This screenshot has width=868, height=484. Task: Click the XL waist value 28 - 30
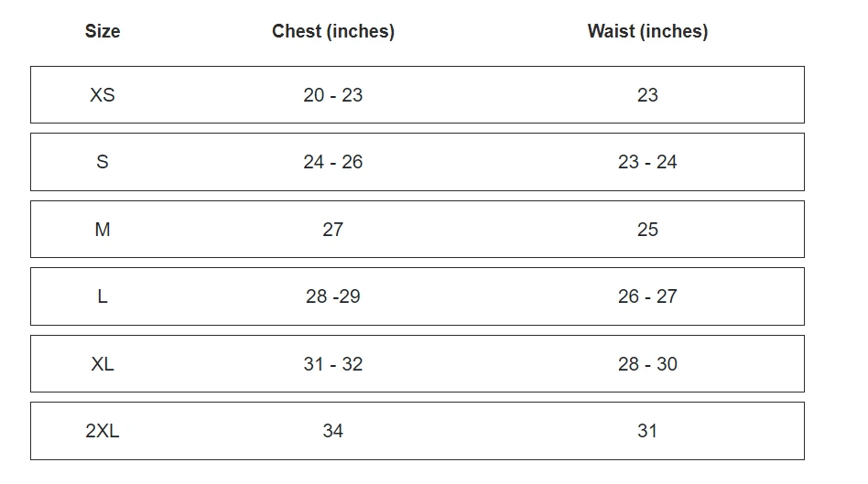point(647,364)
